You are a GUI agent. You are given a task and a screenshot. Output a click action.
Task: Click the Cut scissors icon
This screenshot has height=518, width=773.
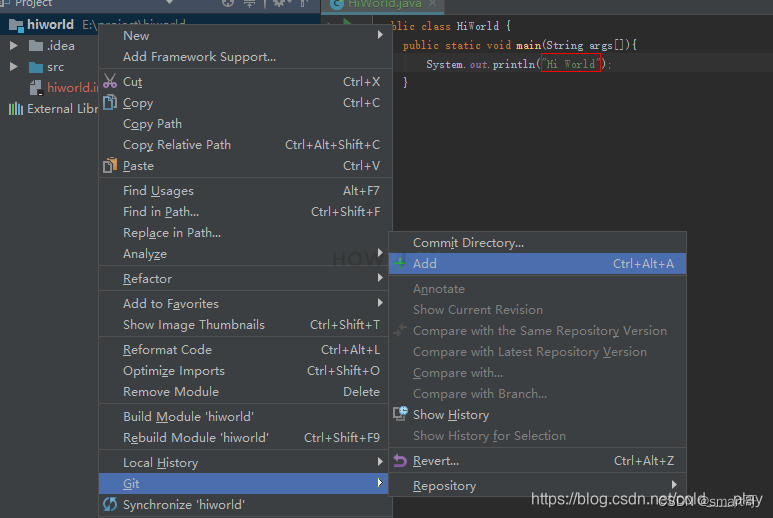110,81
